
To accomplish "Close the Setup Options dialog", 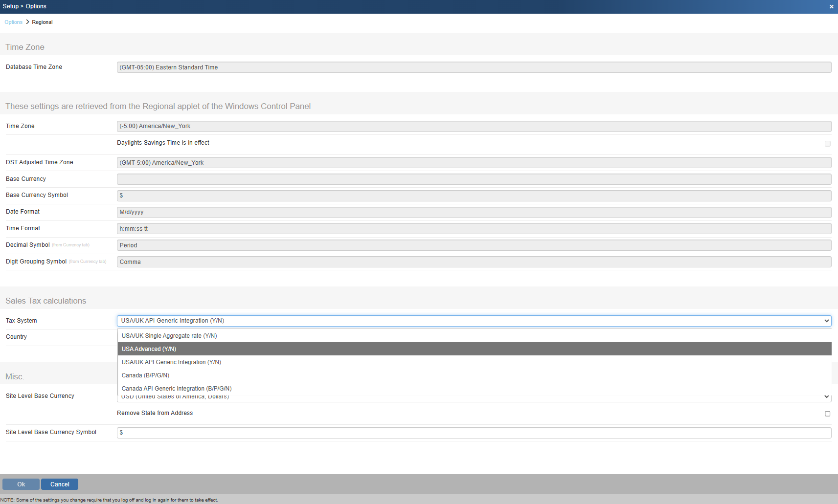I will (x=831, y=7).
